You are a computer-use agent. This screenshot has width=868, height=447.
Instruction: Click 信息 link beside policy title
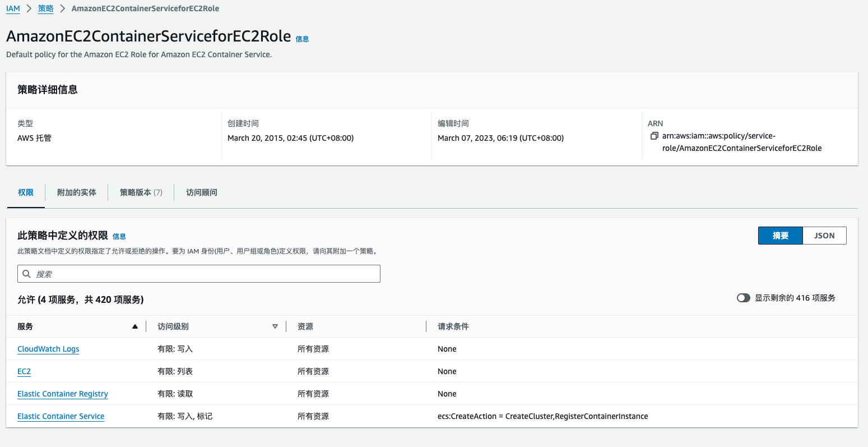tap(302, 39)
